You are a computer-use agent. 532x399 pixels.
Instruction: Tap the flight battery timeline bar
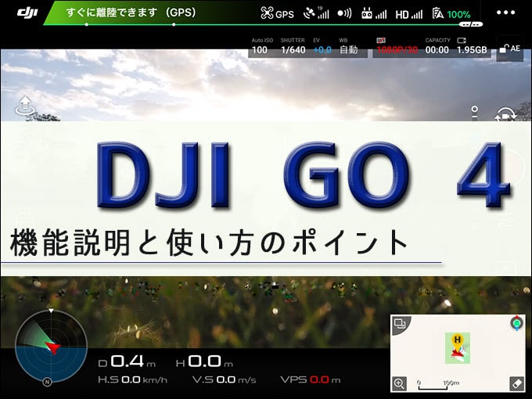[264, 24]
